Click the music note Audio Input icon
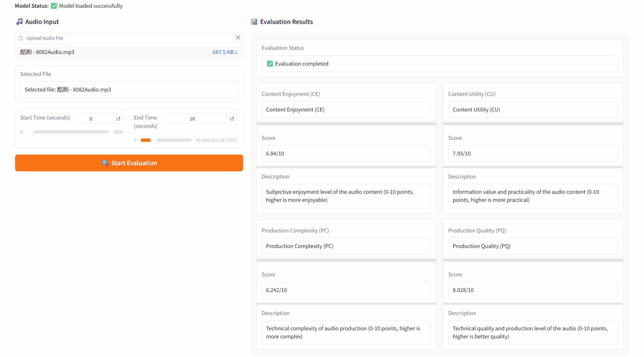Viewport: 644px width, 357px height. [x=20, y=22]
